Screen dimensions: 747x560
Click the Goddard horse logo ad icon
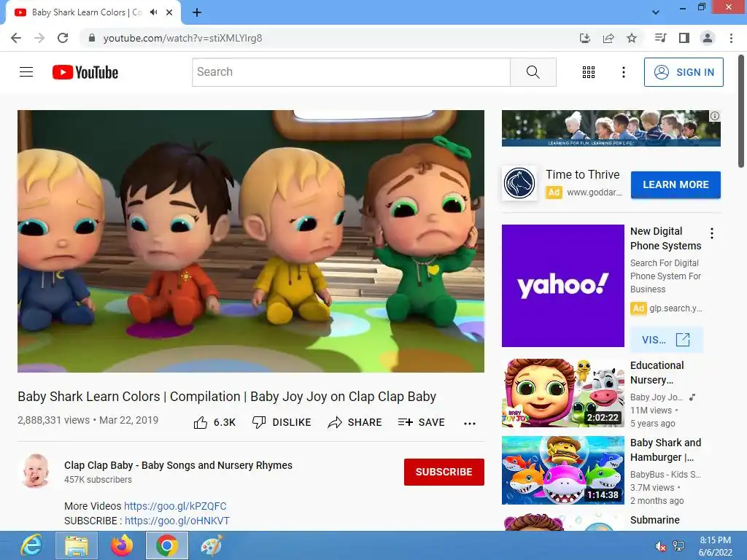519,183
